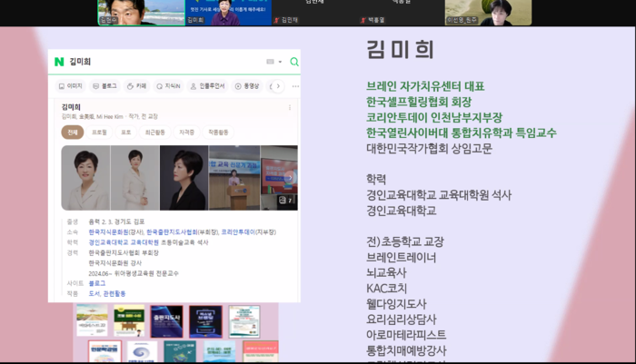Select the 블로그 search category
This screenshot has width=636, height=364.
[104, 86]
